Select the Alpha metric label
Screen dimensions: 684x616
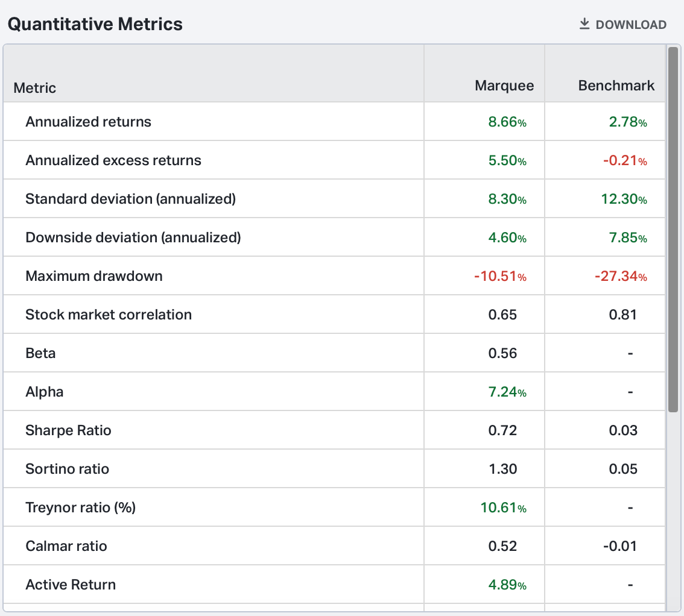point(45,392)
